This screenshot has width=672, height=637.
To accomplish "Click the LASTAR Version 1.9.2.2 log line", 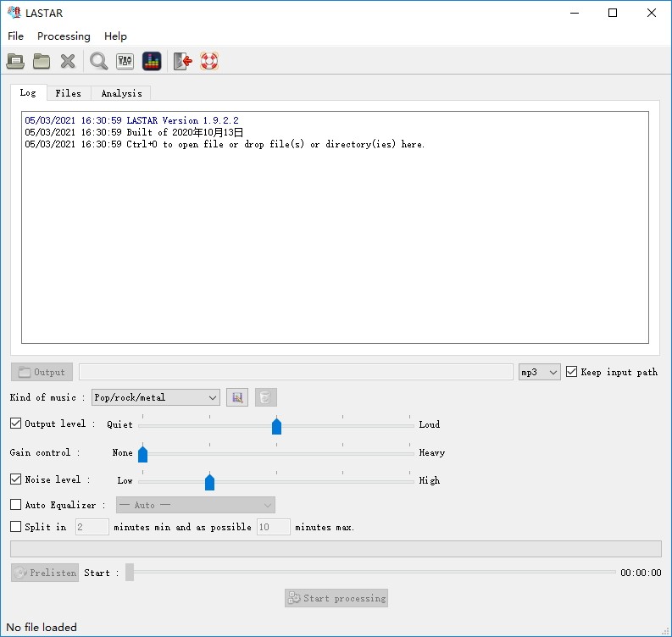I will coord(131,120).
